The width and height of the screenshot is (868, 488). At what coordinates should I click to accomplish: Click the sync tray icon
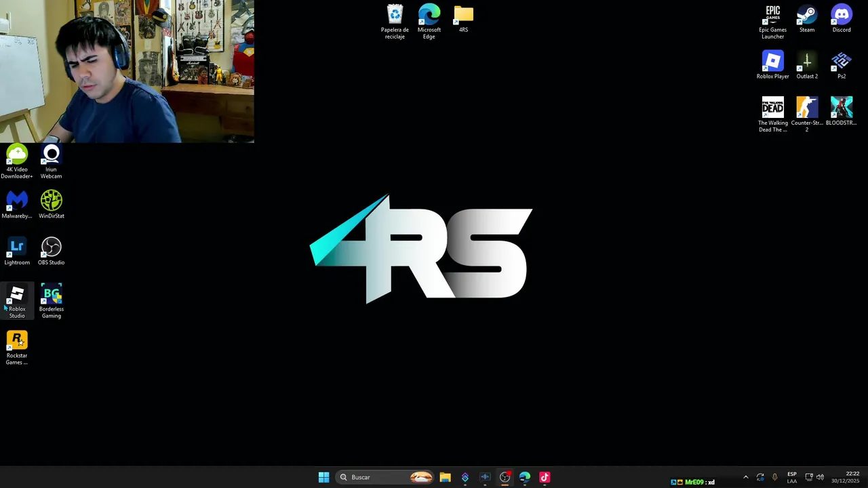point(760,477)
